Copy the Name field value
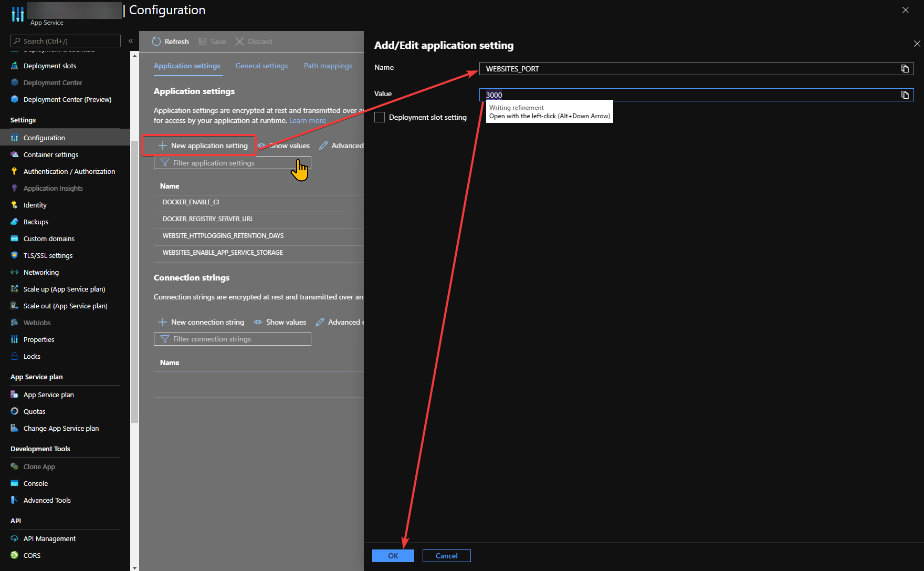 [x=905, y=69]
